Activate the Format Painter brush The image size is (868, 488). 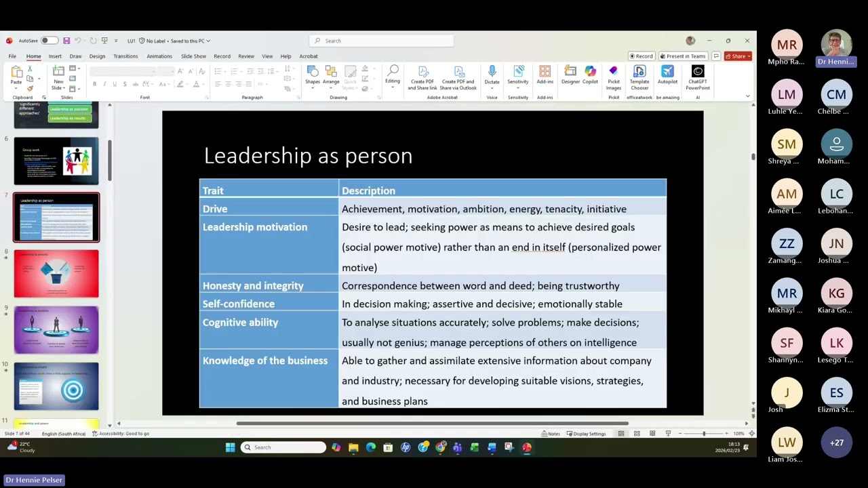click(30, 88)
